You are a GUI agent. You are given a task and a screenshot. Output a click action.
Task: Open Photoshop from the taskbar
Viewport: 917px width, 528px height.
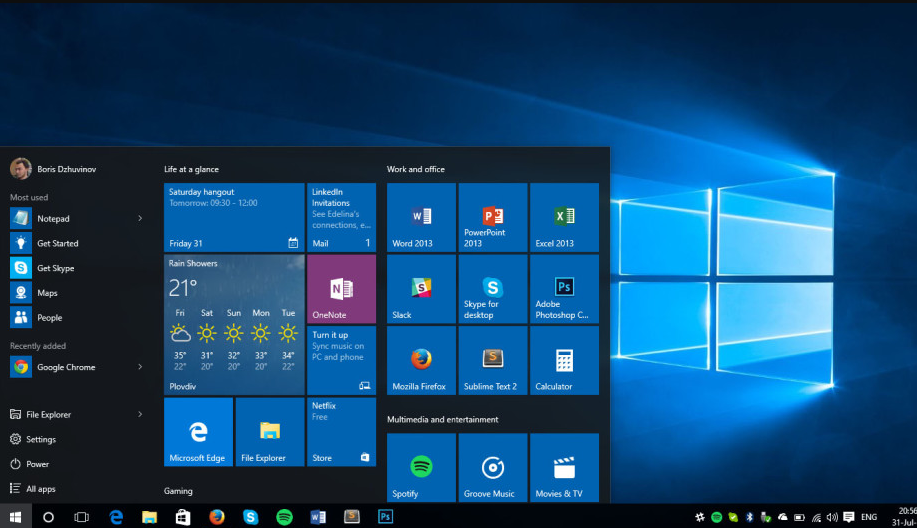click(385, 517)
